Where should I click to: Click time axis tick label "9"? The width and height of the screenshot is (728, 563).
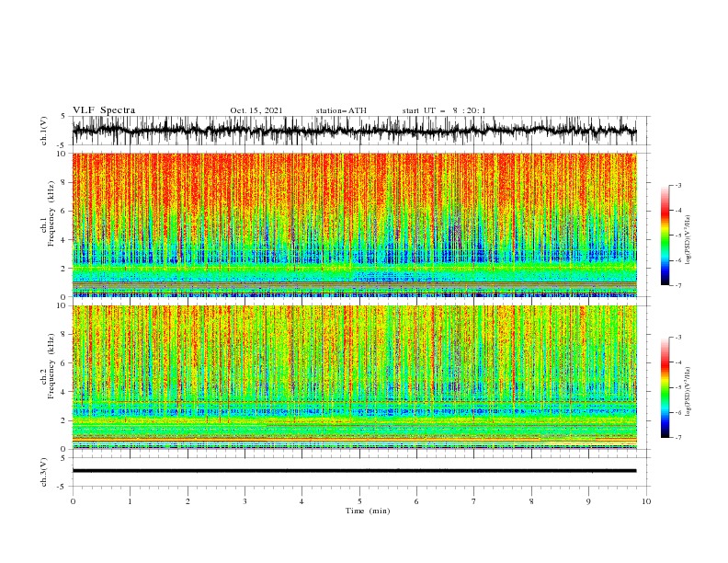tap(588, 501)
